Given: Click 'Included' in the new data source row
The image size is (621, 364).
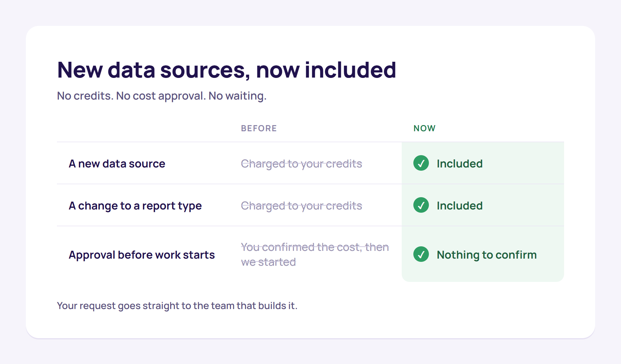Looking at the screenshot, I should pyautogui.click(x=460, y=164).
